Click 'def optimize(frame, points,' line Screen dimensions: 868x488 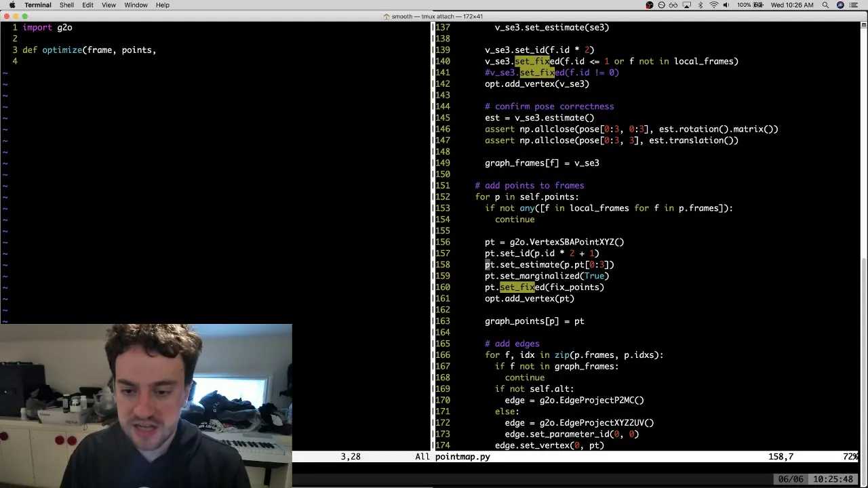coord(90,50)
